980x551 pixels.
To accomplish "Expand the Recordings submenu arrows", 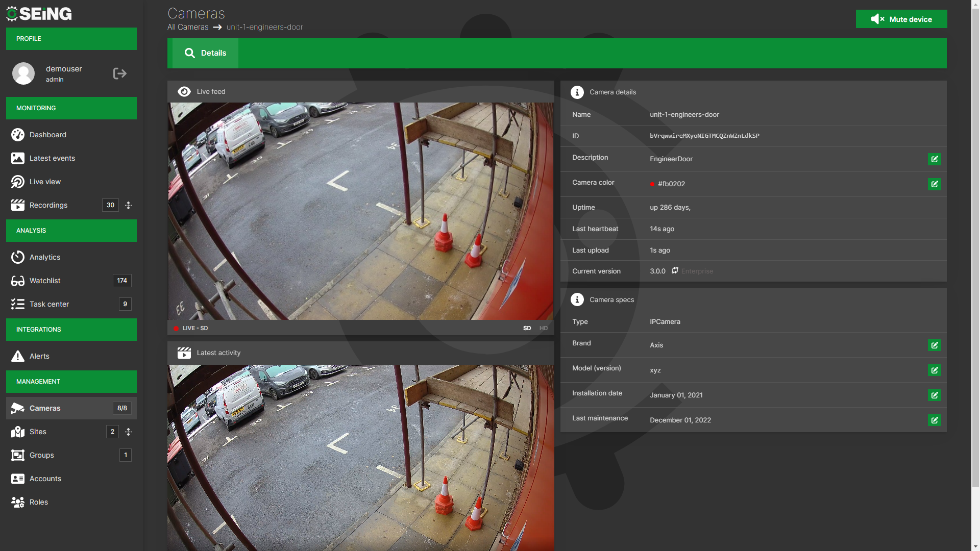I will [x=129, y=205].
